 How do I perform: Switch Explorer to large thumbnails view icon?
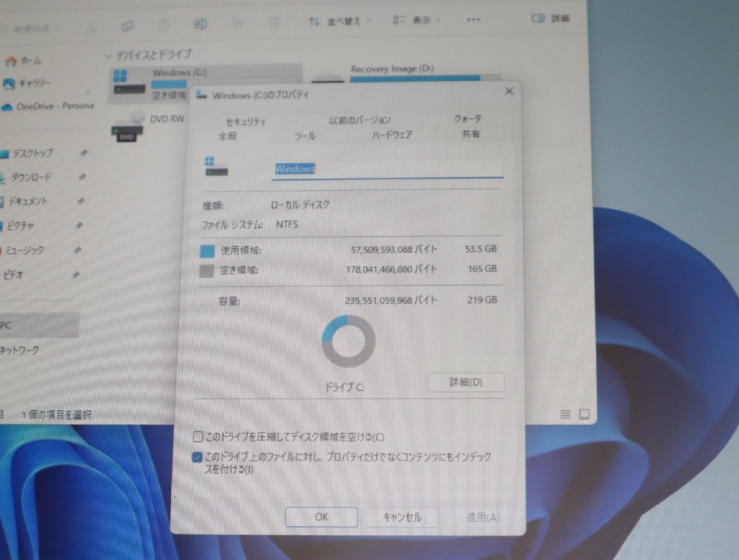(584, 414)
